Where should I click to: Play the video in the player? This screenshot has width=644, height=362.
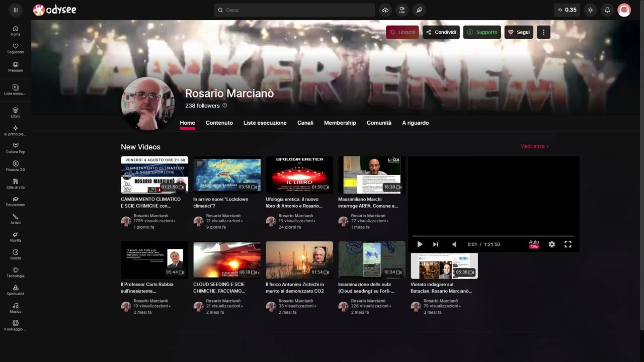[420, 244]
